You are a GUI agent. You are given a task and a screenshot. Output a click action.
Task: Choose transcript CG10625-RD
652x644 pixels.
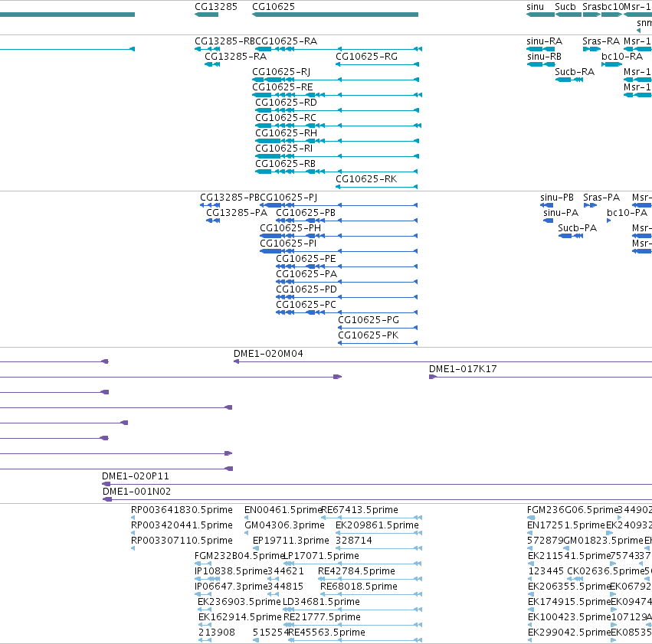coord(286,103)
